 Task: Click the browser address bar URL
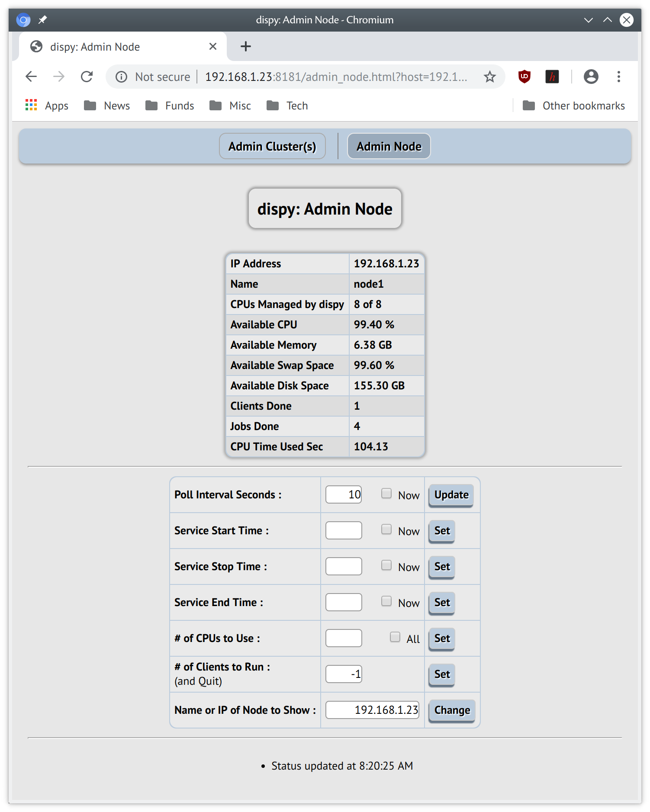click(x=336, y=77)
